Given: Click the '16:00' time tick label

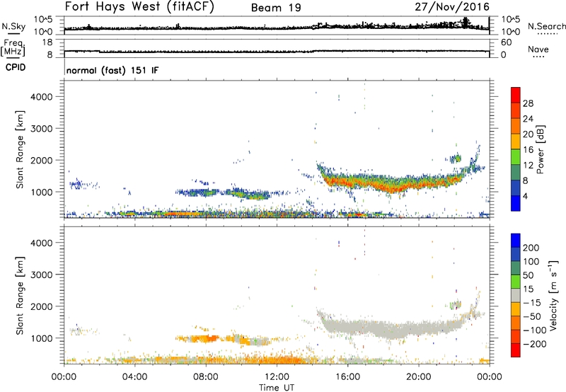Looking at the screenshot, I should [x=347, y=377].
